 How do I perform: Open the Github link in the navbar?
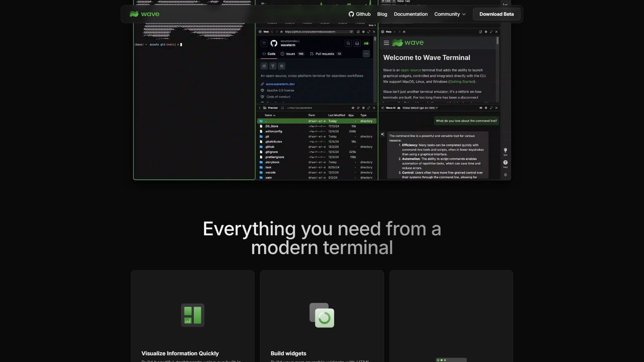coord(359,14)
